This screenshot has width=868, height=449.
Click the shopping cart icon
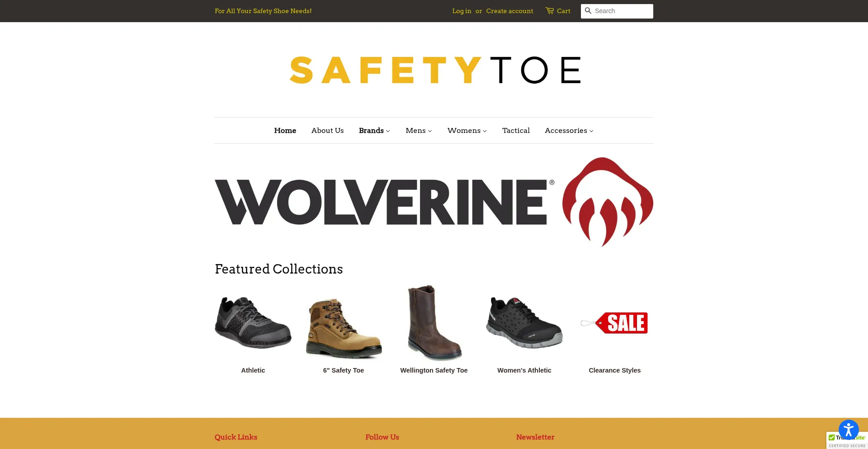click(x=549, y=10)
